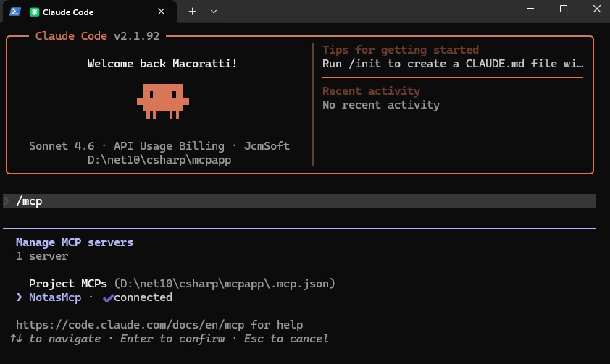Click the selection arrow beside NotasMcp
Image resolution: width=610 pixels, height=364 pixels.
(x=20, y=297)
